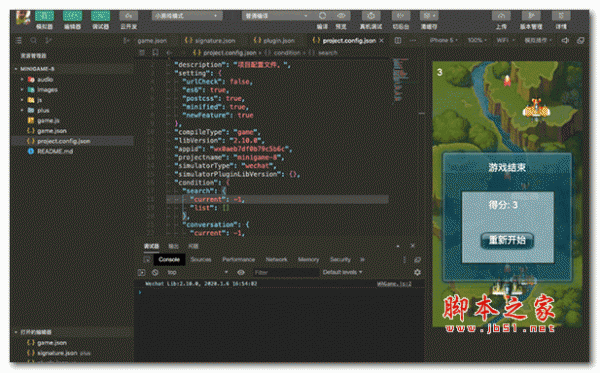Click the upload icon (上传)
The image size is (600, 373).
(x=501, y=16)
